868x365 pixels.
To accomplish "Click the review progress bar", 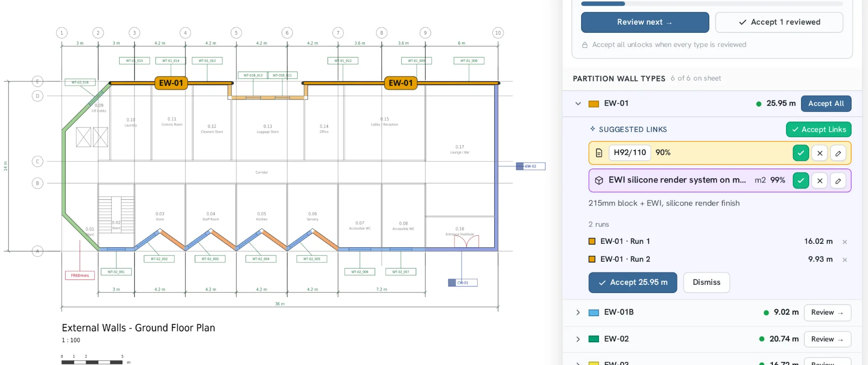I will coord(712,3).
